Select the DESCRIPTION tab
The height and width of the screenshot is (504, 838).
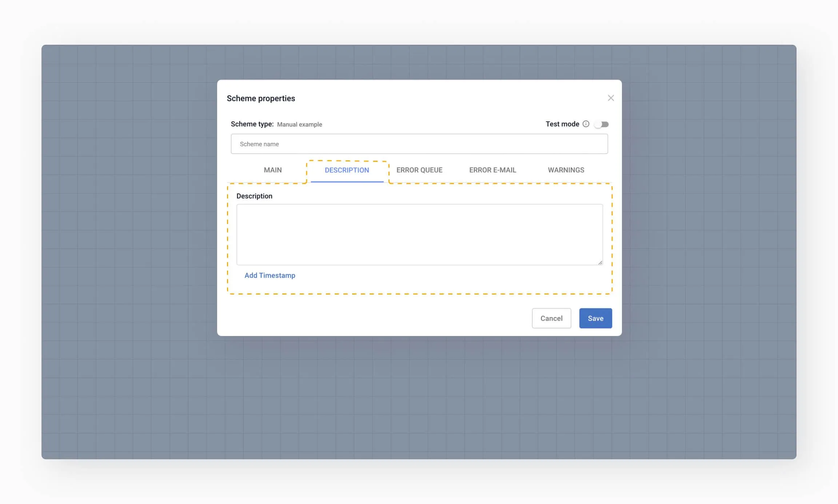click(x=347, y=170)
